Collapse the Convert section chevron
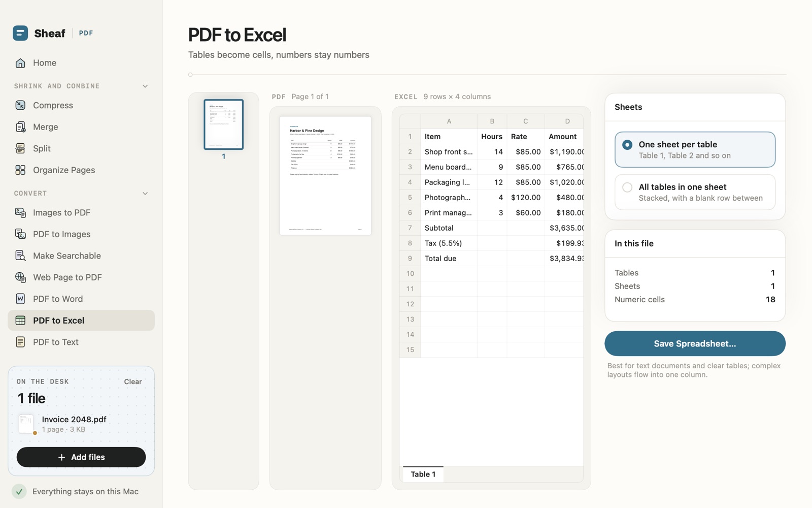 click(145, 194)
